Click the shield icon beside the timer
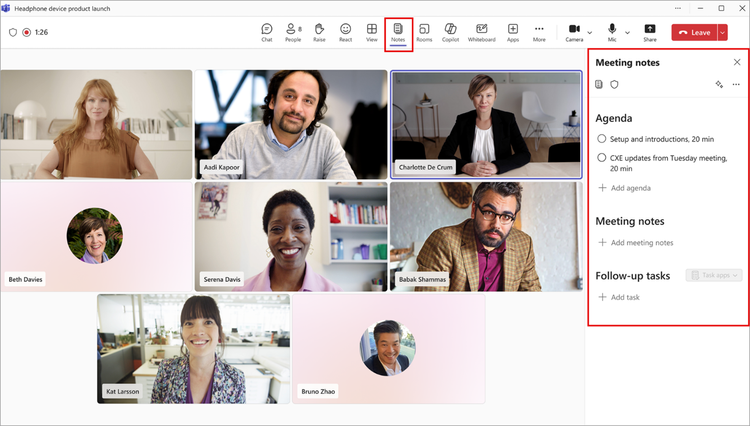Image resolution: width=750 pixels, height=426 pixels. 13,33
